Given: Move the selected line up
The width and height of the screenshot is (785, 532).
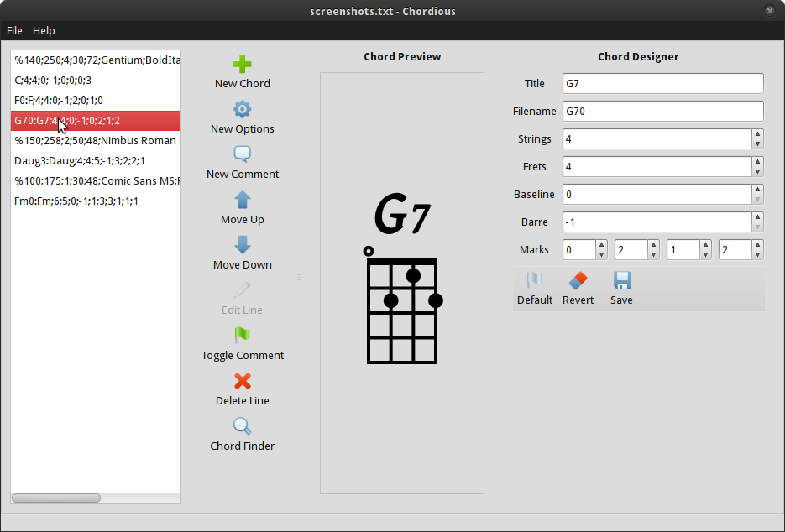Looking at the screenshot, I should coord(242,201).
